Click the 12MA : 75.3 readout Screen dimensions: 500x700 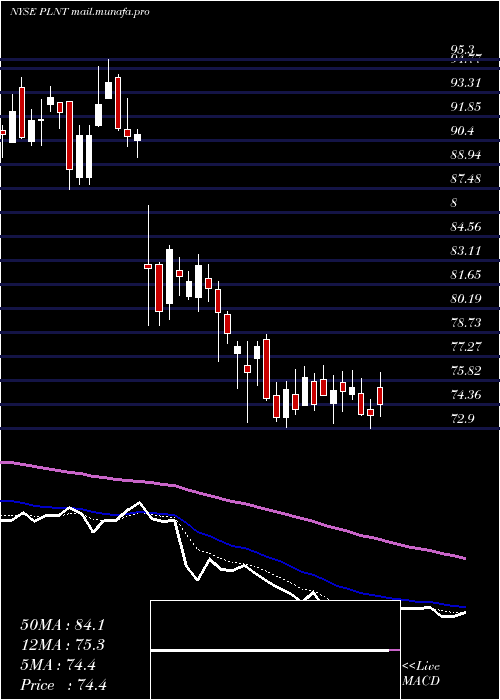(x=62, y=646)
